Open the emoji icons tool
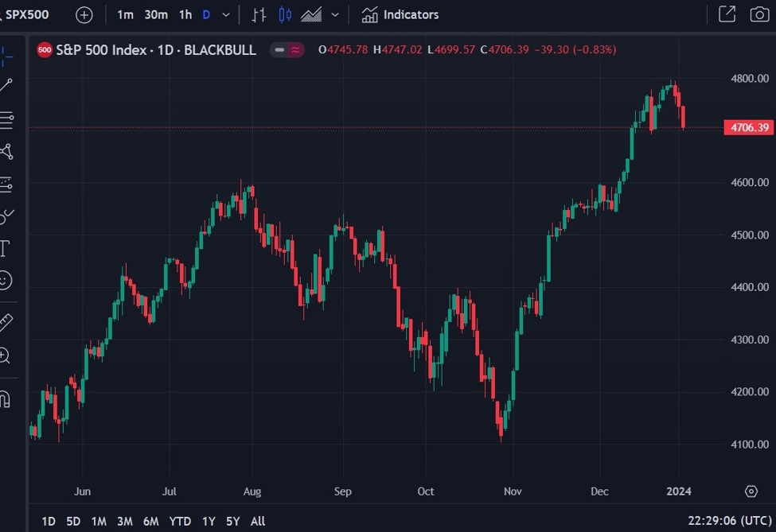776x532 pixels. [6, 281]
